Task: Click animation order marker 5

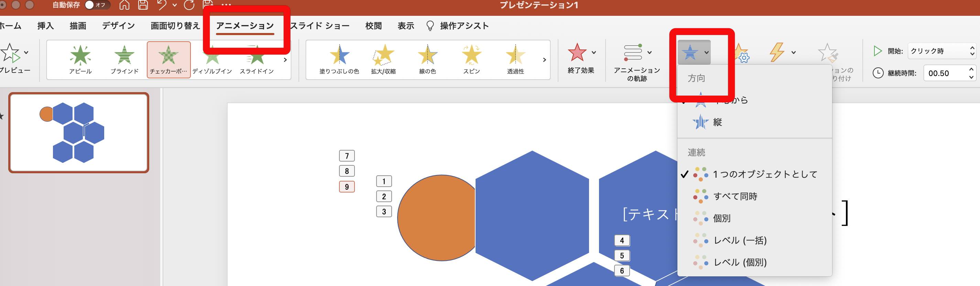Action: pyautogui.click(x=622, y=255)
